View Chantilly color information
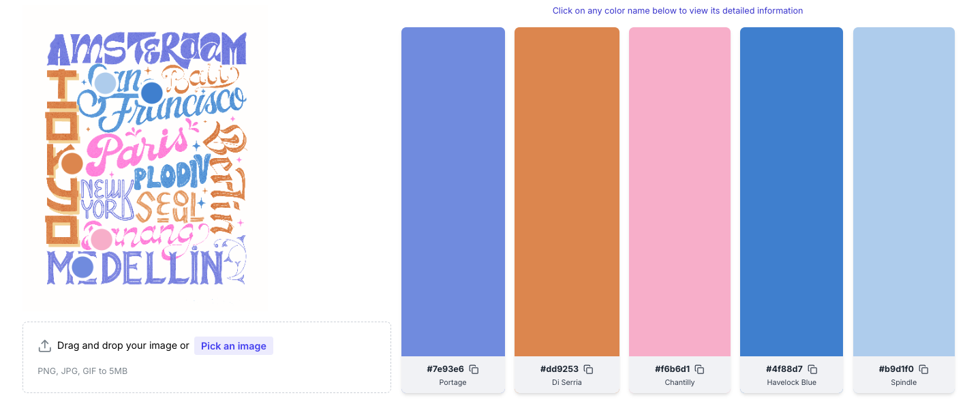980x404 pixels. click(679, 383)
